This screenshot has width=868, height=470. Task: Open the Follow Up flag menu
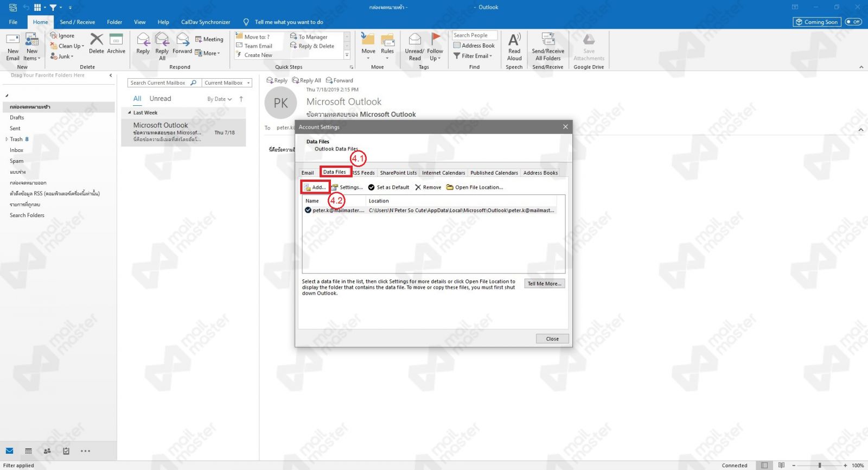tap(435, 47)
